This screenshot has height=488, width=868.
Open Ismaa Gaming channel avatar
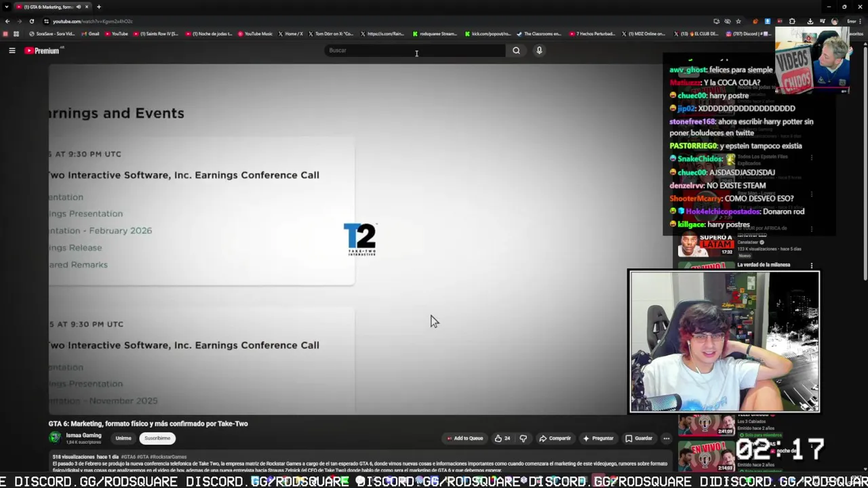[x=55, y=438]
